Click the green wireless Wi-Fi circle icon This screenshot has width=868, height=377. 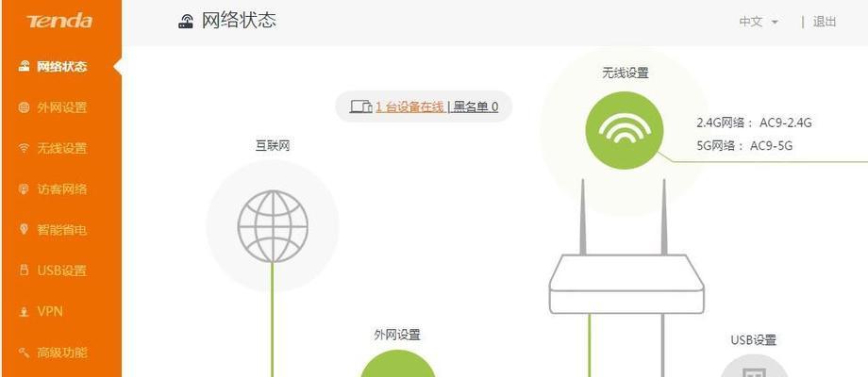625,130
